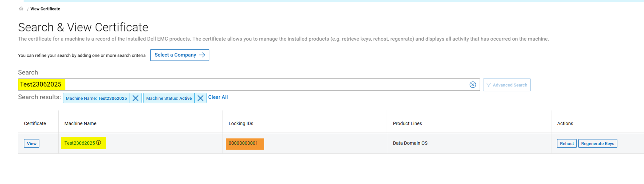The image size is (644, 184).
Task: Remove the Machine Status Active filter
Action: click(x=200, y=98)
